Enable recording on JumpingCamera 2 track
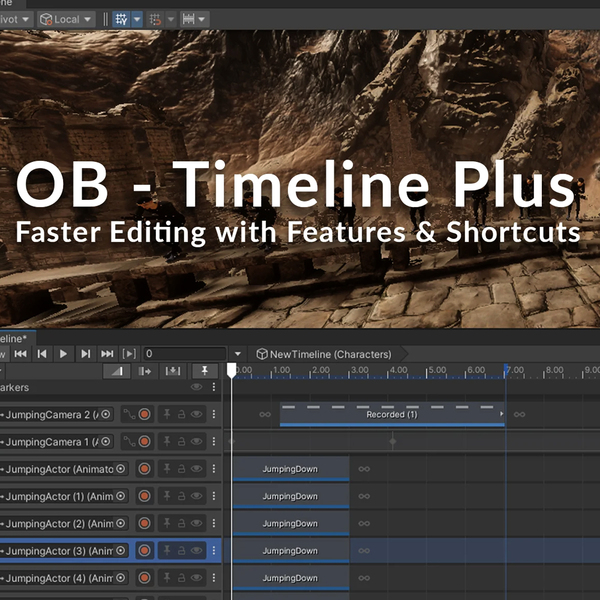The image size is (600, 600). click(x=144, y=414)
